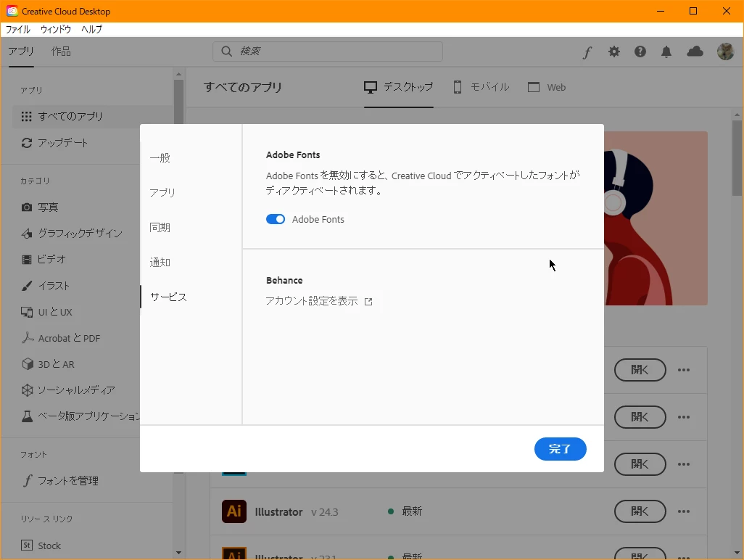Select the Acrobat と PDF category
Screen dimensions: 744x560
(61, 338)
